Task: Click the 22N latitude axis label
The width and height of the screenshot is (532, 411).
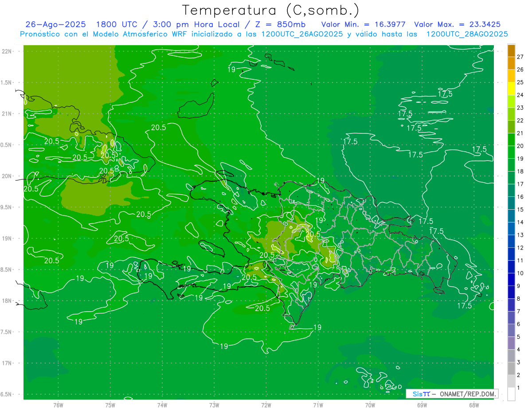Action: [8, 51]
